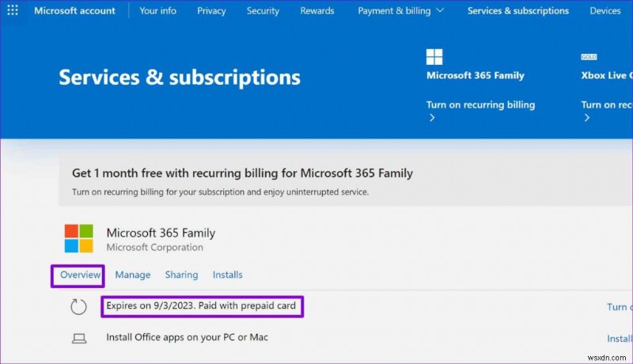633x364 pixels.
Task: Click the expiry date text 9/3/2023
Action: (173, 306)
